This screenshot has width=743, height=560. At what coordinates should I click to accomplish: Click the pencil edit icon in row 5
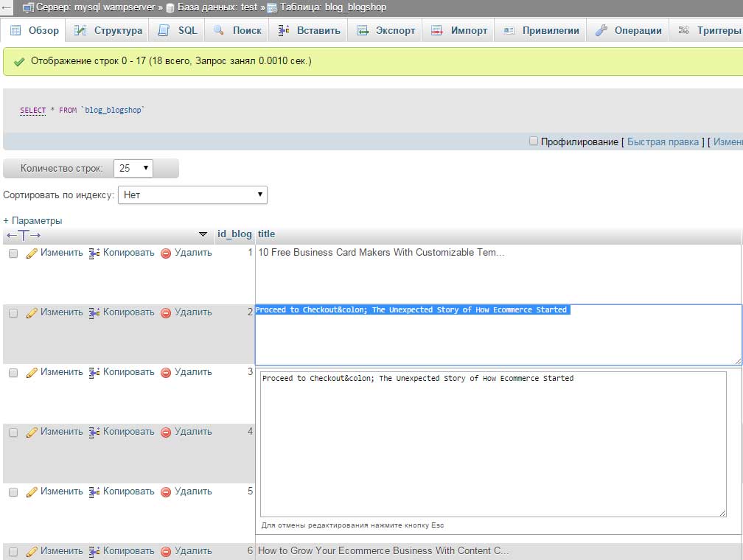click(x=32, y=492)
